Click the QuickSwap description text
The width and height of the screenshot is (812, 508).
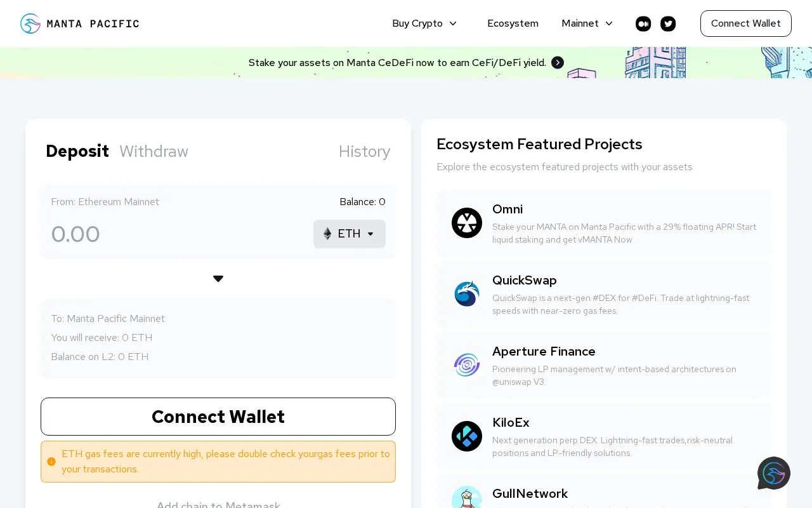[620, 304]
